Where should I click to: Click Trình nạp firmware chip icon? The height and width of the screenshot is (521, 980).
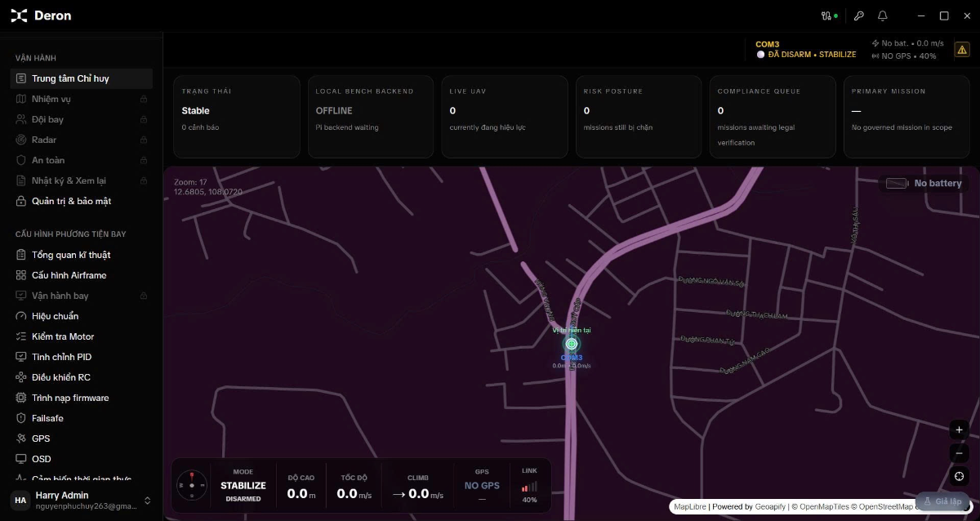point(22,398)
